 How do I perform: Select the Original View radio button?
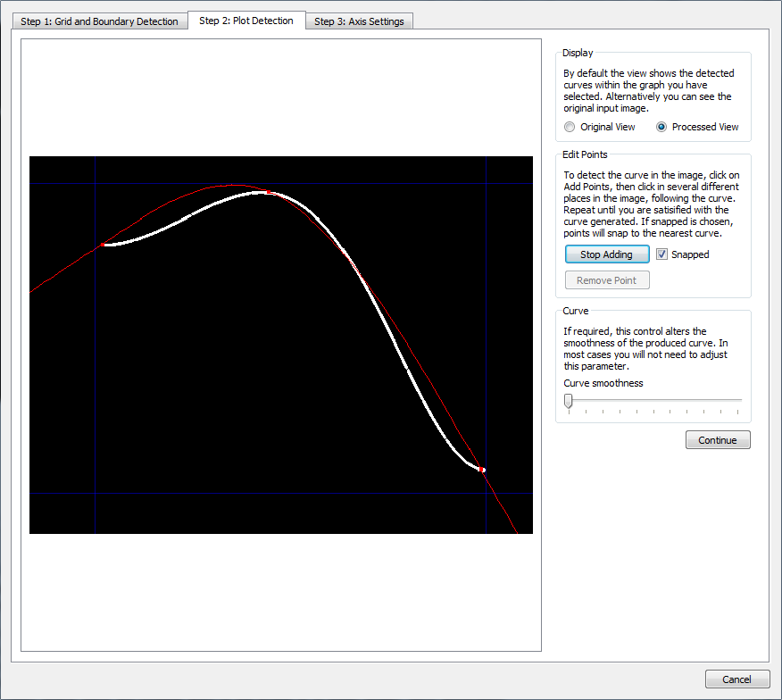coord(570,127)
